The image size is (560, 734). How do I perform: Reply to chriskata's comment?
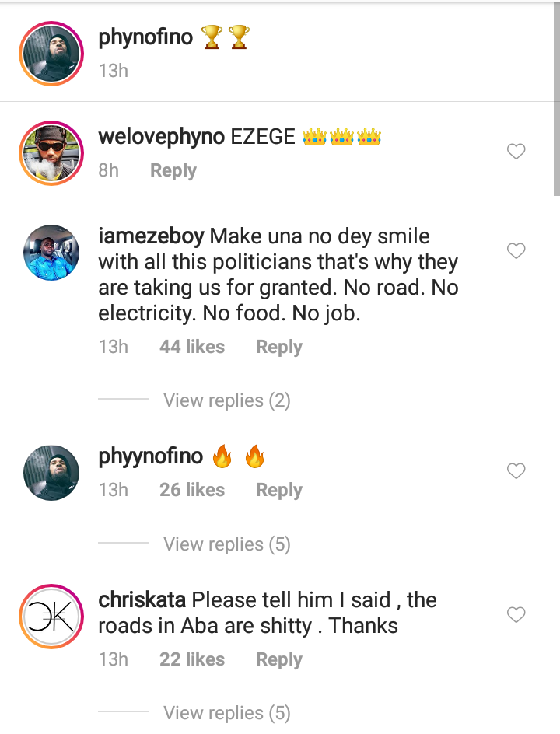click(278, 659)
